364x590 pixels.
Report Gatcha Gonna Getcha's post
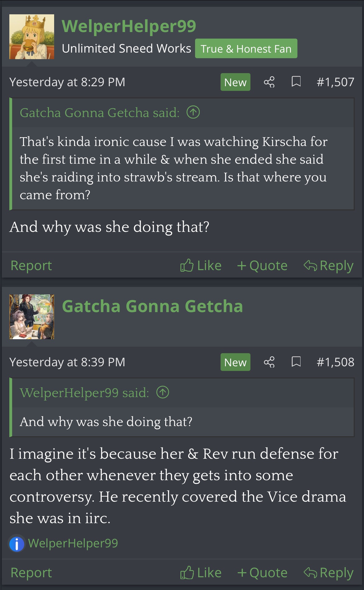click(31, 573)
